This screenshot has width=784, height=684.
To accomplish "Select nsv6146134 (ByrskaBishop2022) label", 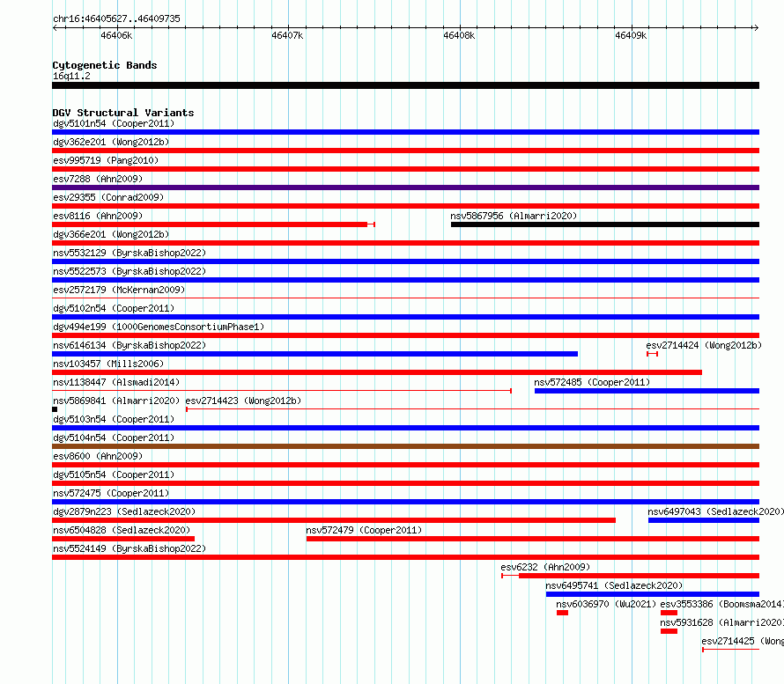I will (x=129, y=345).
